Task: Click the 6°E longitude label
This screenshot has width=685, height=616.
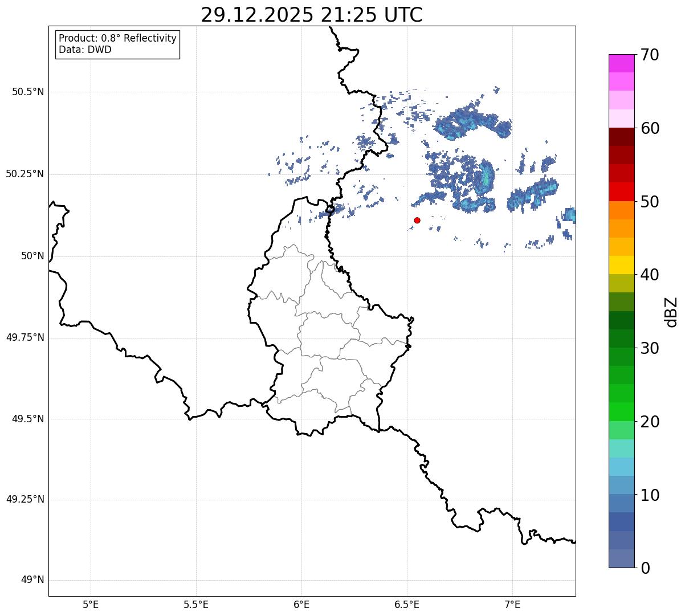Action: pyautogui.click(x=301, y=604)
